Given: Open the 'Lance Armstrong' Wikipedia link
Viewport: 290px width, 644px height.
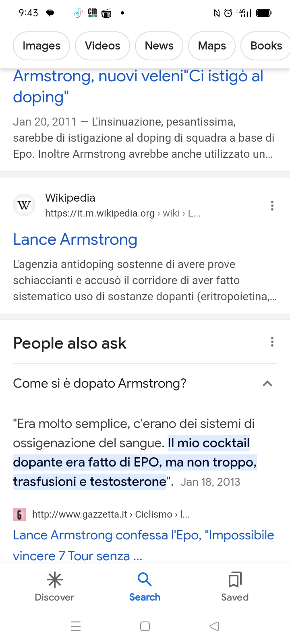Looking at the screenshot, I should coord(75,239).
